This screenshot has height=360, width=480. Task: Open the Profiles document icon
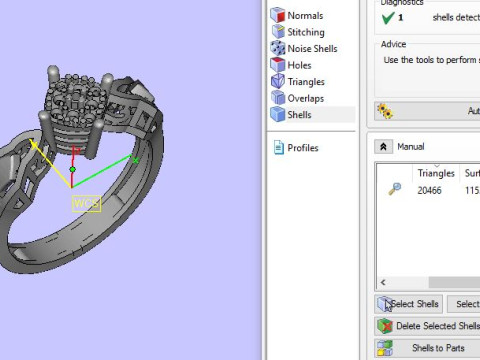click(x=278, y=147)
